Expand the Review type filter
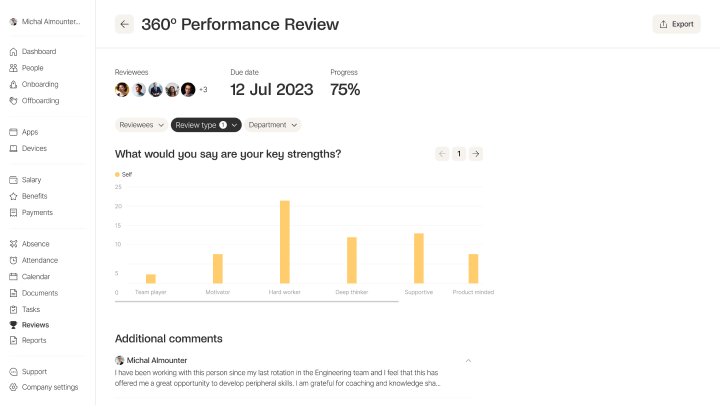Screen dimensions: 720x405 (x=206, y=125)
